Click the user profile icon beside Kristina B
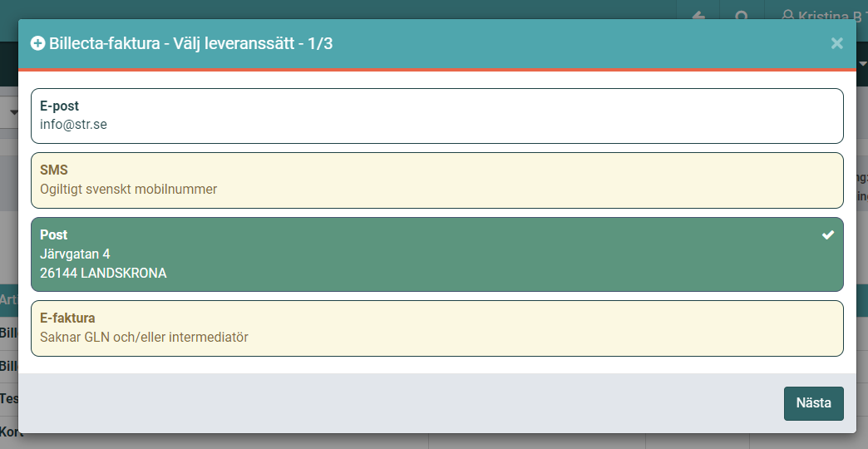 click(x=788, y=16)
